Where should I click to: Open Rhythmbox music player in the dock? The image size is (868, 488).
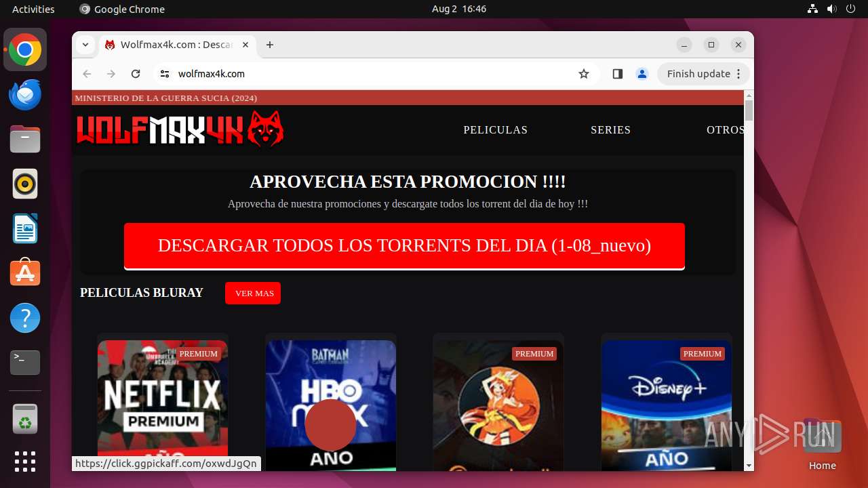coord(25,184)
